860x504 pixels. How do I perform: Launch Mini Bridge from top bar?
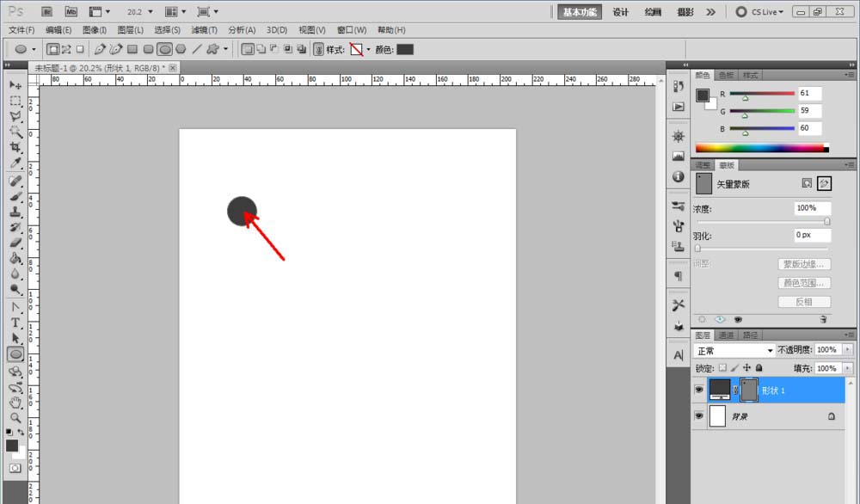tap(71, 11)
